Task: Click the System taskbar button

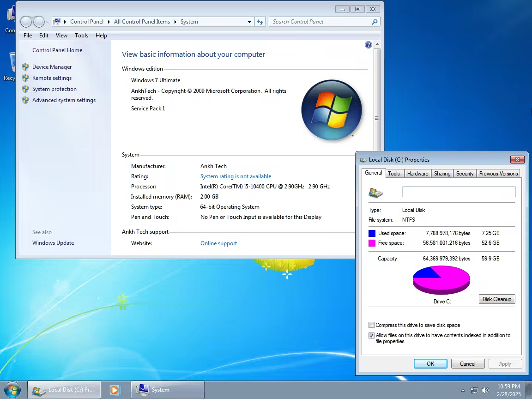Action: coord(168,390)
